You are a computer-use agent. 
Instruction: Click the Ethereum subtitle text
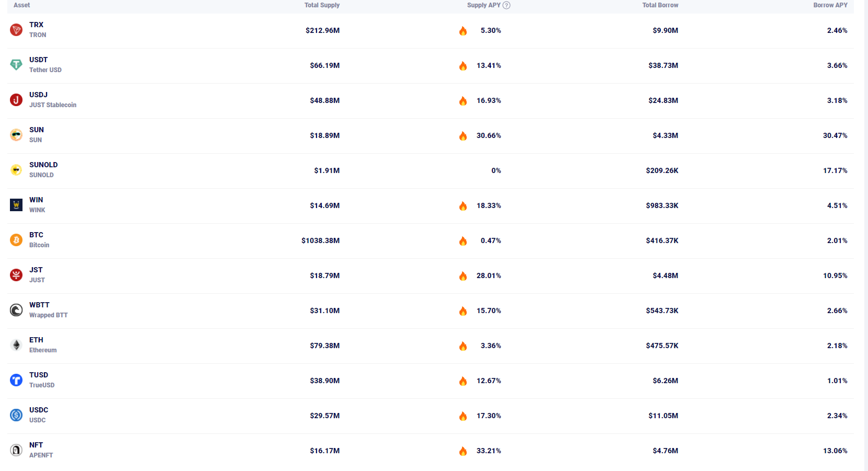43,350
